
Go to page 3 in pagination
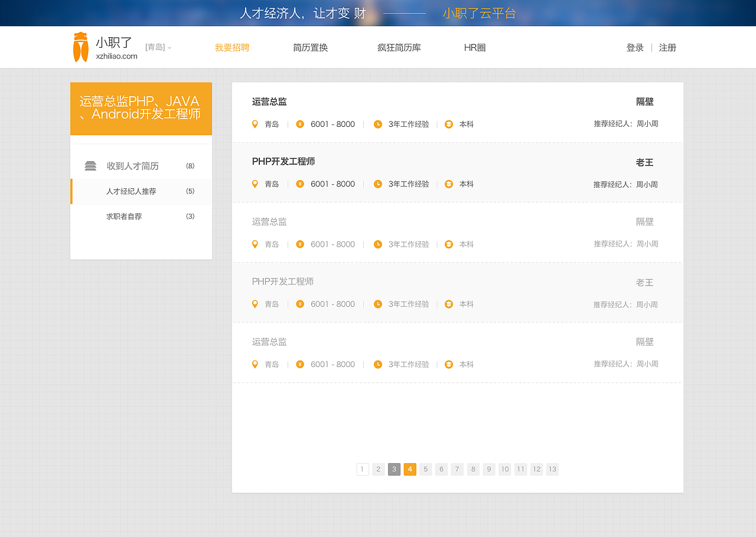pos(395,469)
